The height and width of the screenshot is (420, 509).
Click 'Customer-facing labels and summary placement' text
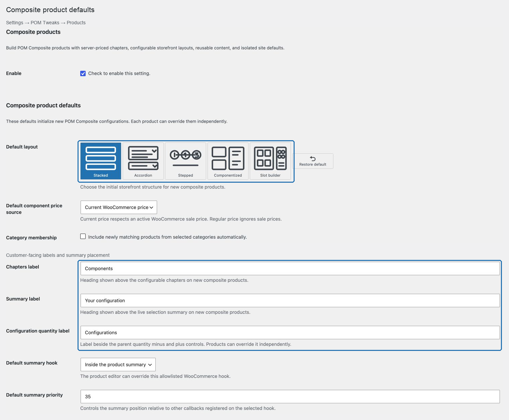coord(58,255)
